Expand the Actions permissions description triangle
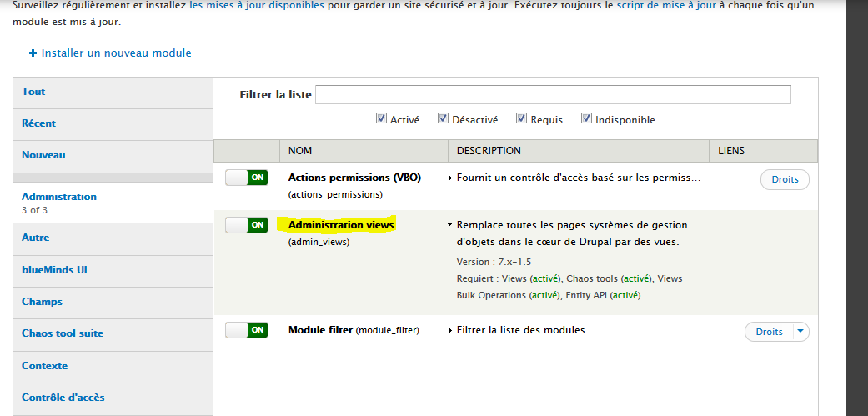This screenshot has width=868, height=416. [x=450, y=178]
